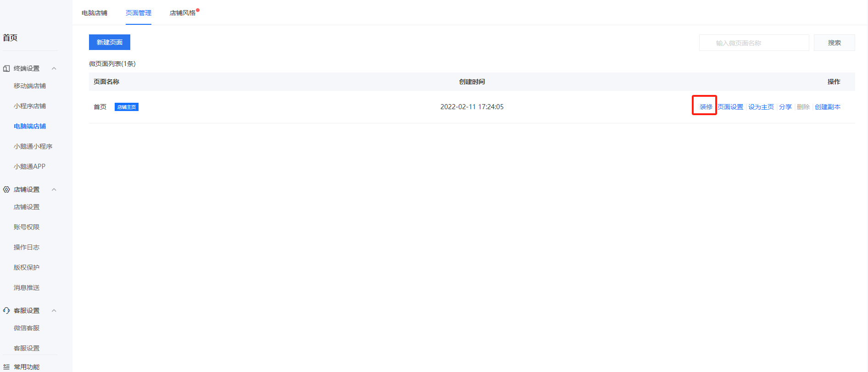Open 店铺设置 sub-item in sidebar

(x=27, y=207)
